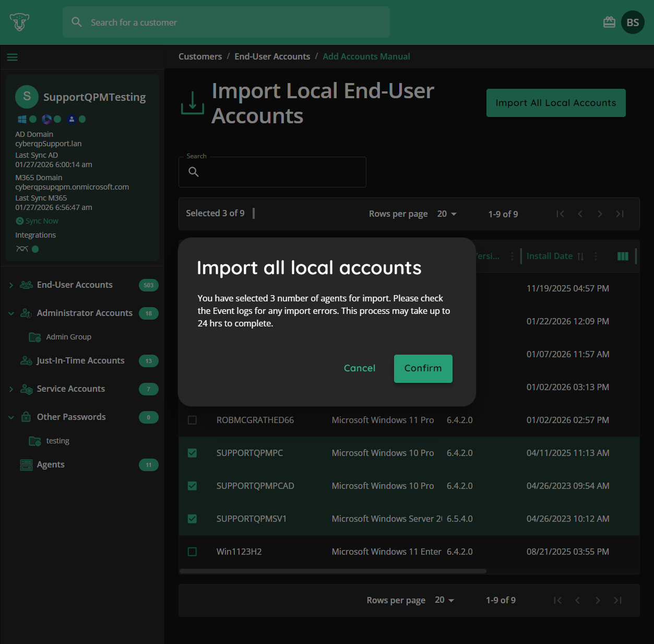Click the horizontal table scrollbar
This screenshot has width=654, height=644.
[332, 571]
